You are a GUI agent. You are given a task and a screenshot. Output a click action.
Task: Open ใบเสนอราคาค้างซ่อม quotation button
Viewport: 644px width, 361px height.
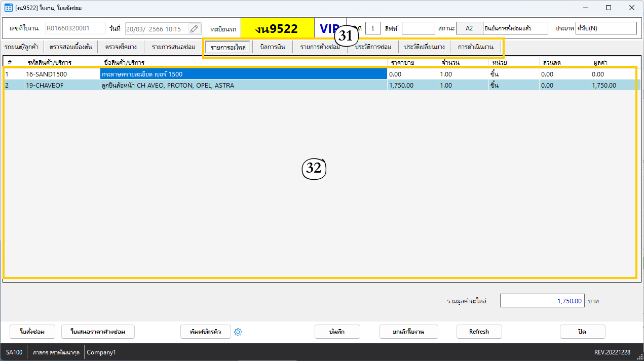98,332
